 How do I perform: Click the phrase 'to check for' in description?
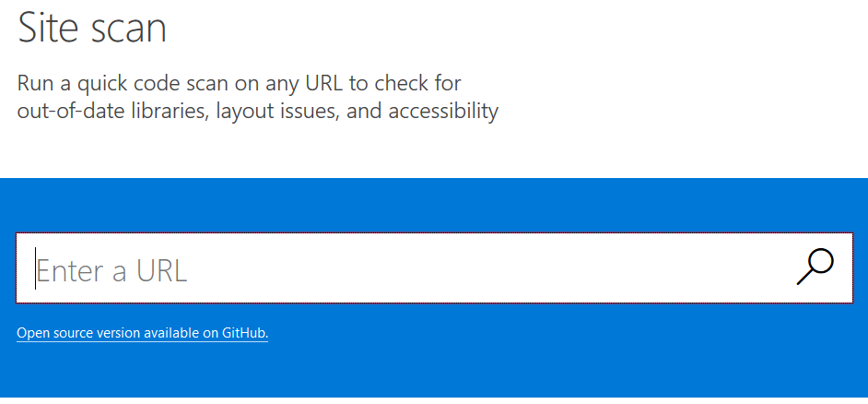click(405, 84)
